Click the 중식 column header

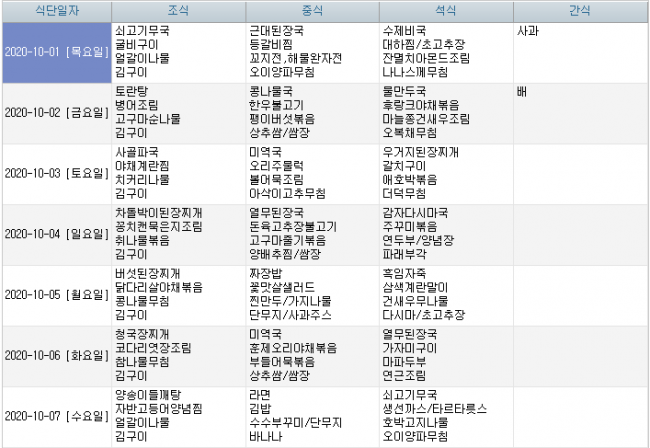tap(312, 12)
